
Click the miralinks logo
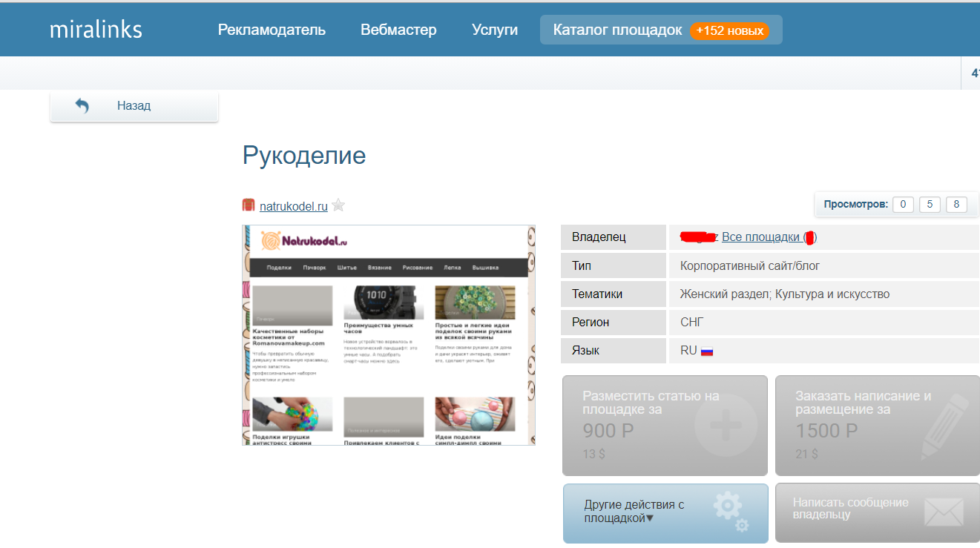click(96, 30)
